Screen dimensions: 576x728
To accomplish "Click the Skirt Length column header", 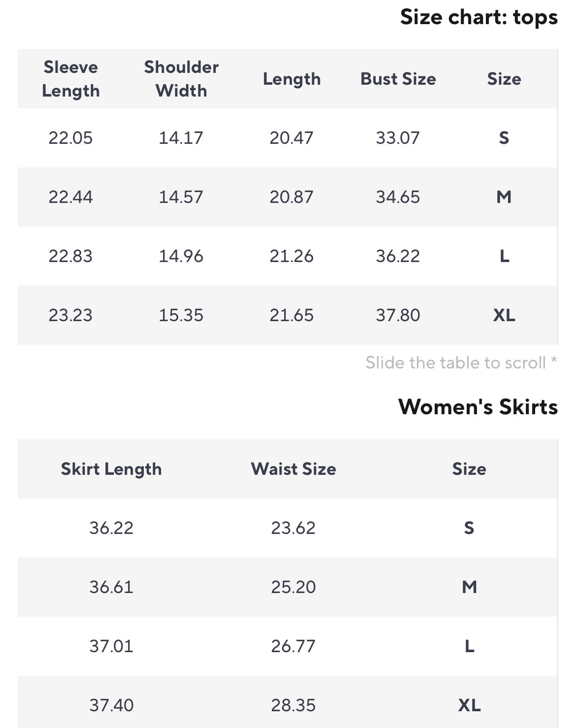I will click(111, 469).
